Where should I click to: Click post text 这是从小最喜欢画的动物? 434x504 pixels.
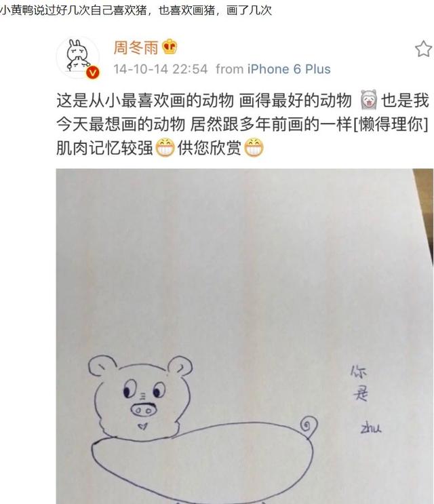[145, 100]
